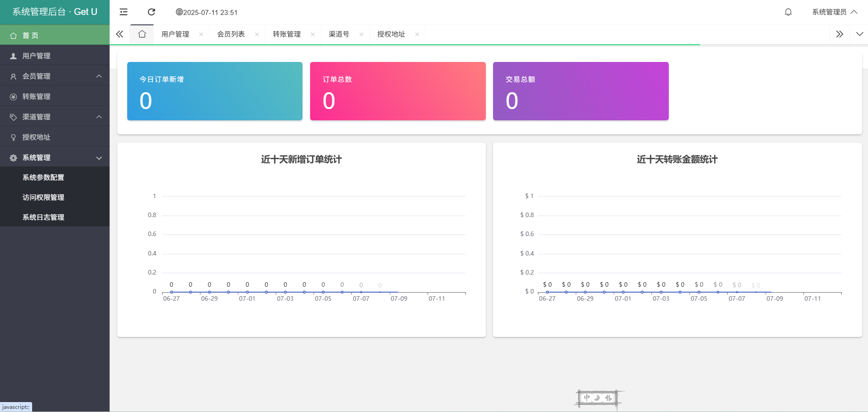868x412 pixels.
Task: Close the 渠道号 tab
Action: (x=361, y=34)
